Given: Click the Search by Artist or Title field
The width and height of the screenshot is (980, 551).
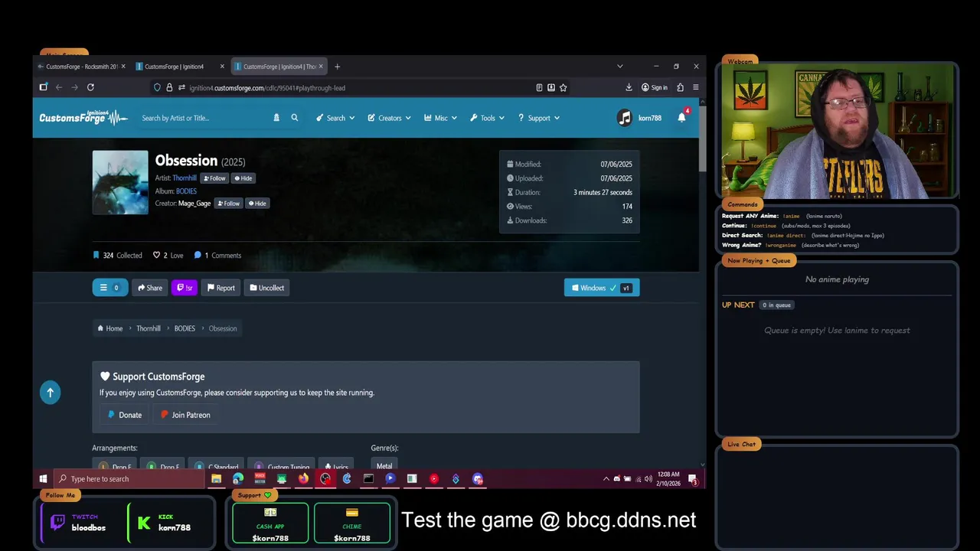Looking at the screenshot, I should 203,118.
